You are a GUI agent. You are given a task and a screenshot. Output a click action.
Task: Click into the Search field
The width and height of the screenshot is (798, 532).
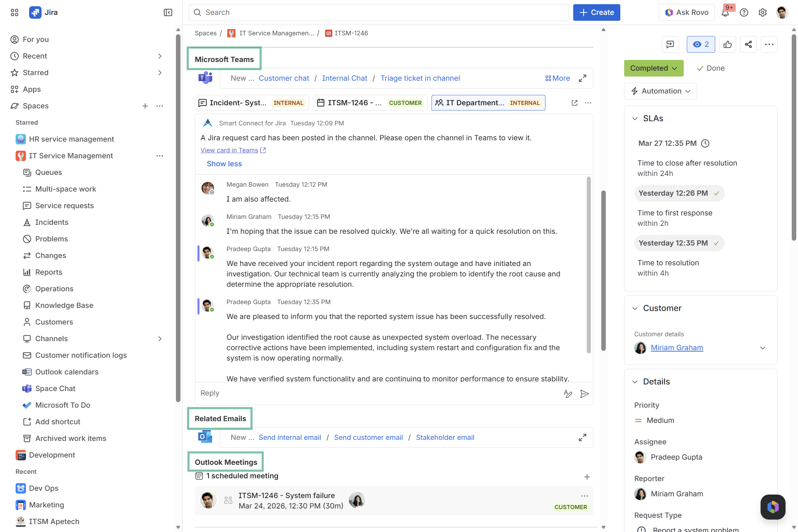tap(378, 12)
